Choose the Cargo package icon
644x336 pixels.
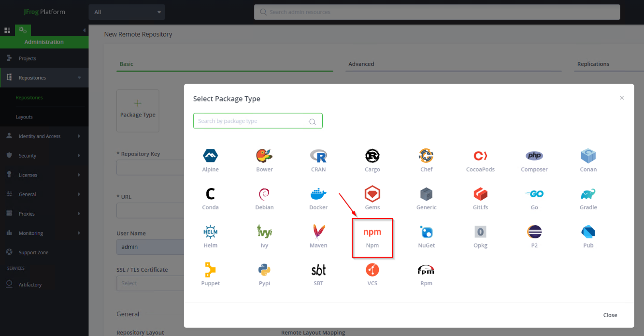pyautogui.click(x=372, y=156)
